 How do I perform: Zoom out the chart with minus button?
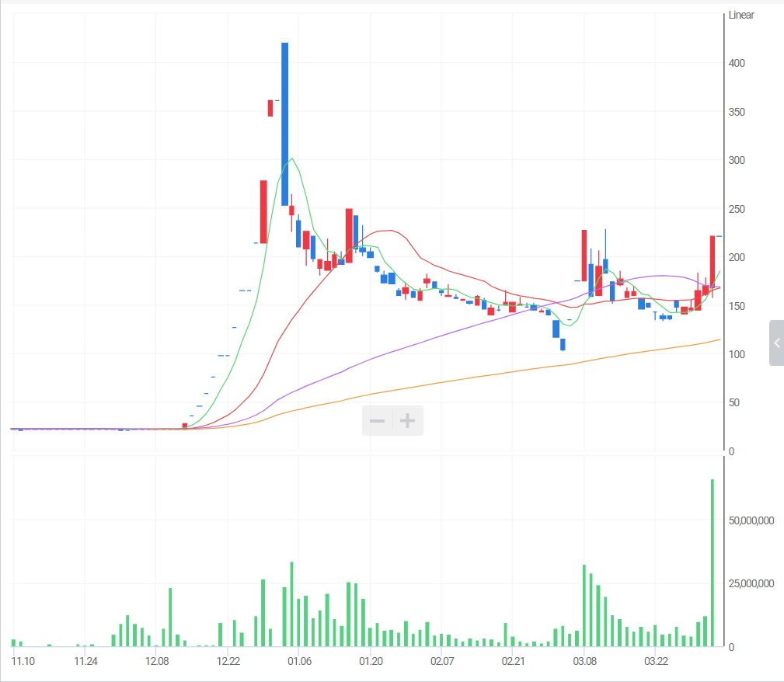coord(378,420)
